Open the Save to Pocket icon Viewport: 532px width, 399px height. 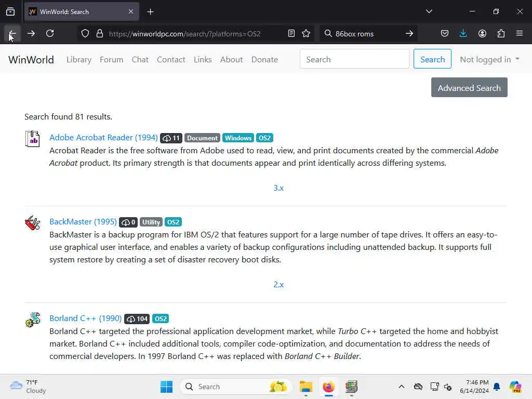pyautogui.click(x=445, y=34)
